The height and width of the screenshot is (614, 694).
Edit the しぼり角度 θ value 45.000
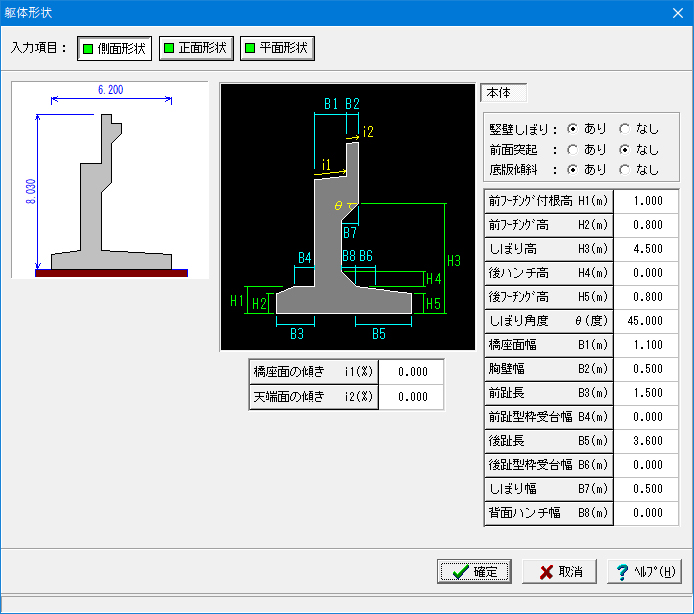pyautogui.click(x=646, y=321)
